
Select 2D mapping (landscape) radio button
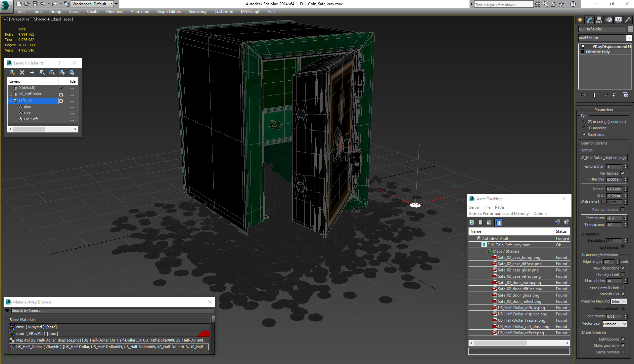pyautogui.click(x=584, y=122)
